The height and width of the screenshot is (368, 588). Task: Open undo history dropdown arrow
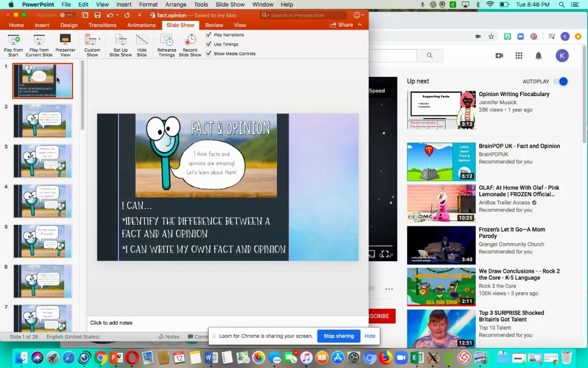pos(117,15)
